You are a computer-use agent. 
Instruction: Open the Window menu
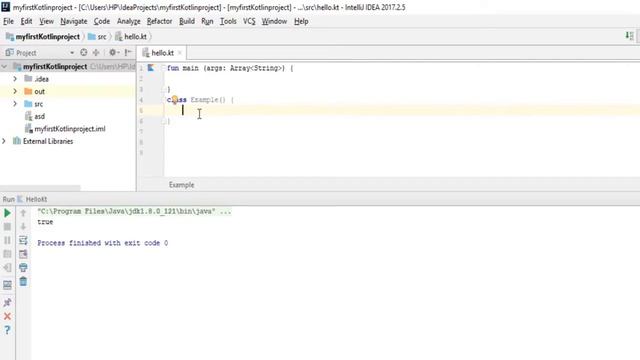274,21
